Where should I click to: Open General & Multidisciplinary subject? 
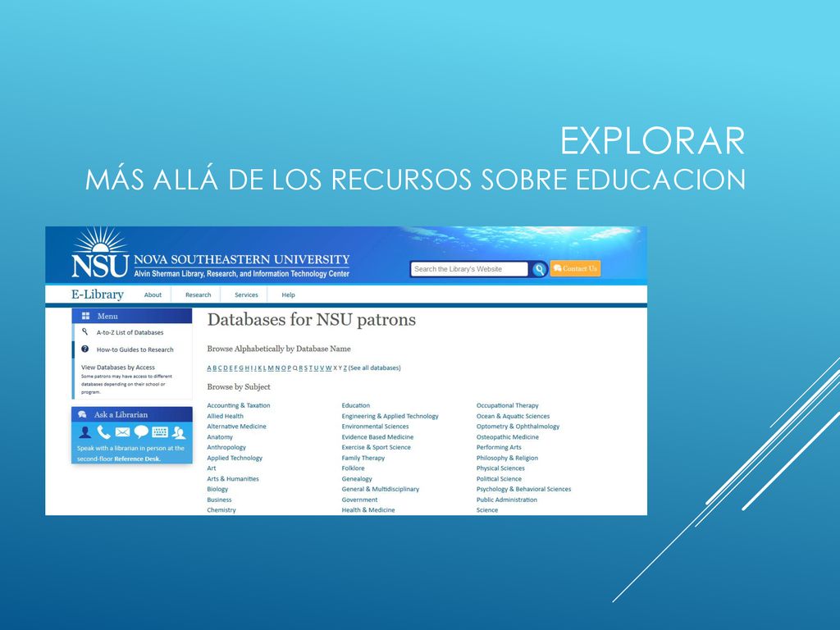pos(381,489)
